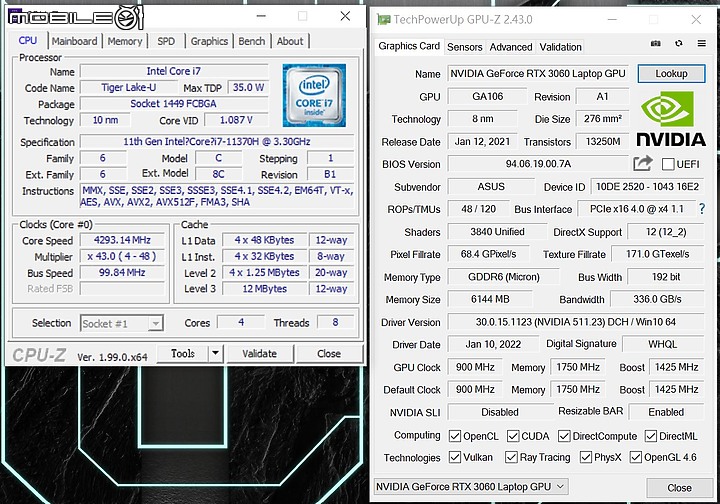Click the NVIDIA logo in GPU-Z

click(671, 118)
